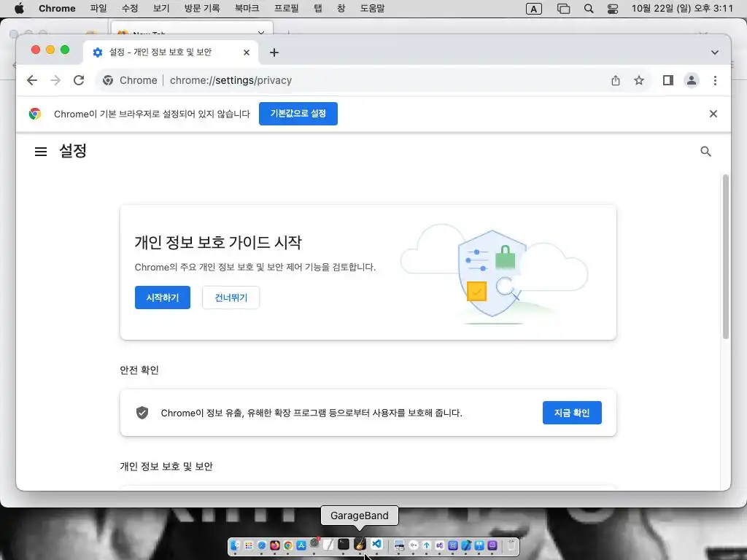Open the 창 menu
The width and height of the screenshot is (747, 560).
click(341, 9)
